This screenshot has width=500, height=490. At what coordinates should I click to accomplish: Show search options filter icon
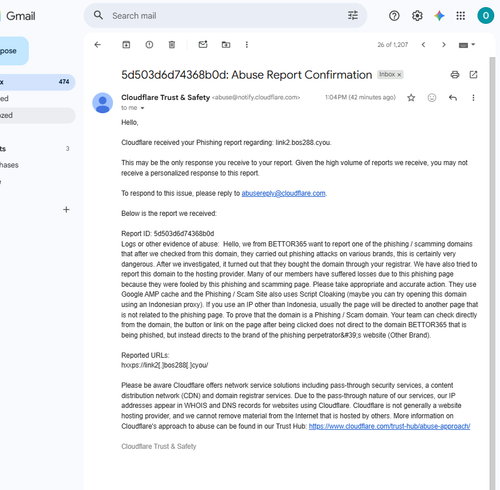[353, 15]
